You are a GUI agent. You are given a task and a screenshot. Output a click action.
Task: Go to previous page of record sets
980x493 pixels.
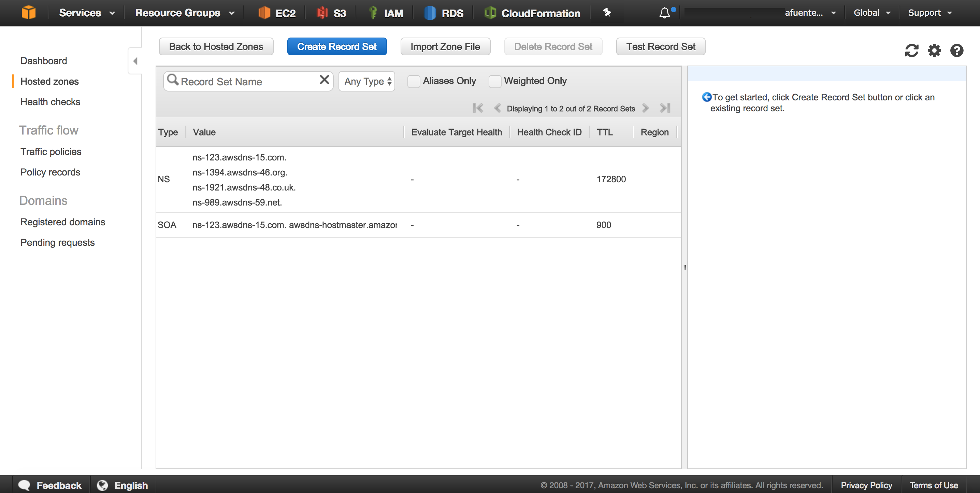(497, 108)
